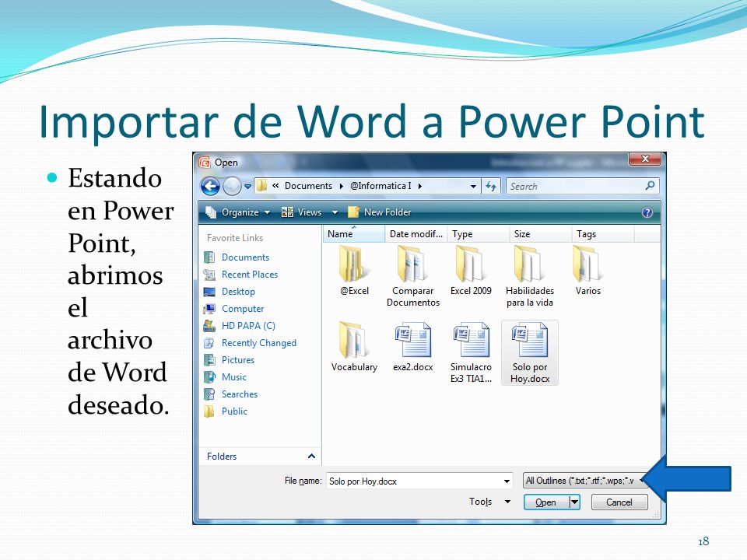The image size is (747, 560).
Task: Click the magnifier icon in Search box
Action: coord(650,186)
